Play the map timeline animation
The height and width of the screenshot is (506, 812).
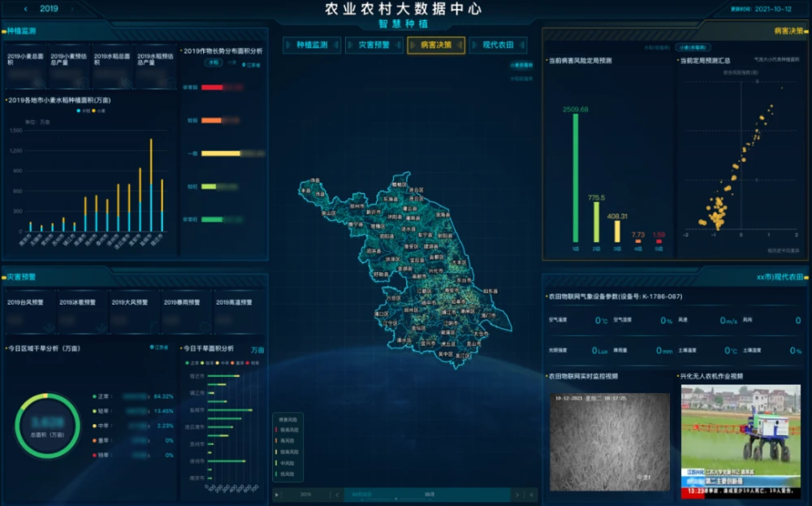(277, 495)
